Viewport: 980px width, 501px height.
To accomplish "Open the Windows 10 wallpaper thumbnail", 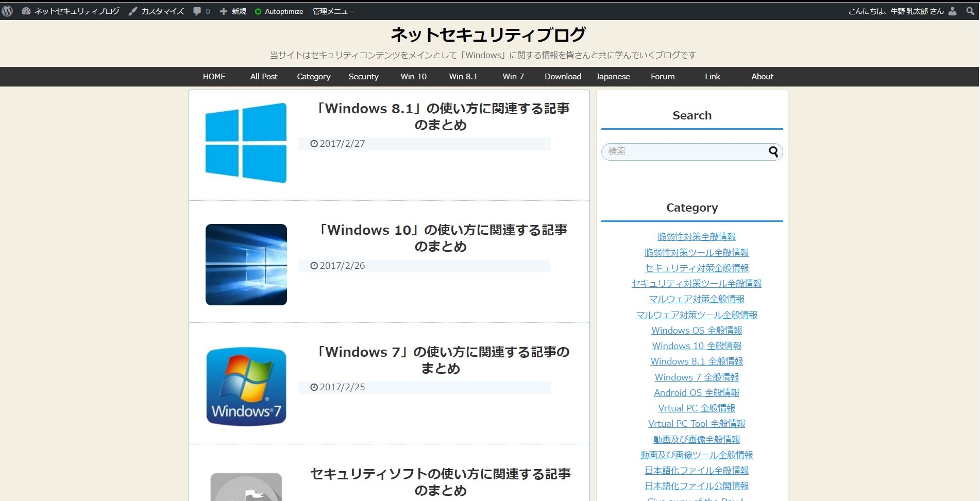I will point(246,265).
